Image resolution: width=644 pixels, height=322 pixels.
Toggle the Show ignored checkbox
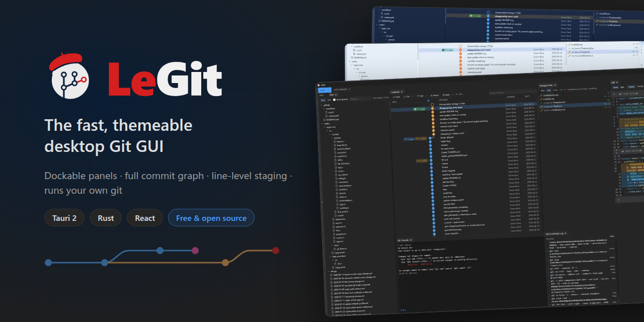[x=334, y=100]
